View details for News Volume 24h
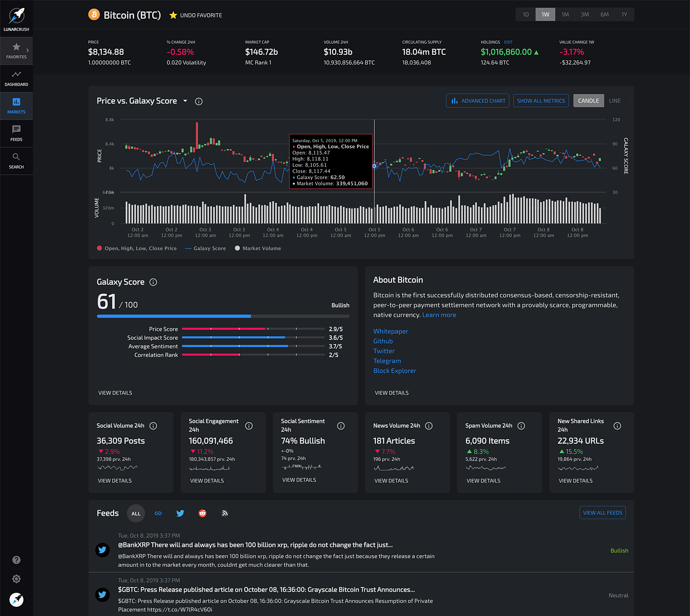Screen dimensions: 690x616 (x=391, y=481)
